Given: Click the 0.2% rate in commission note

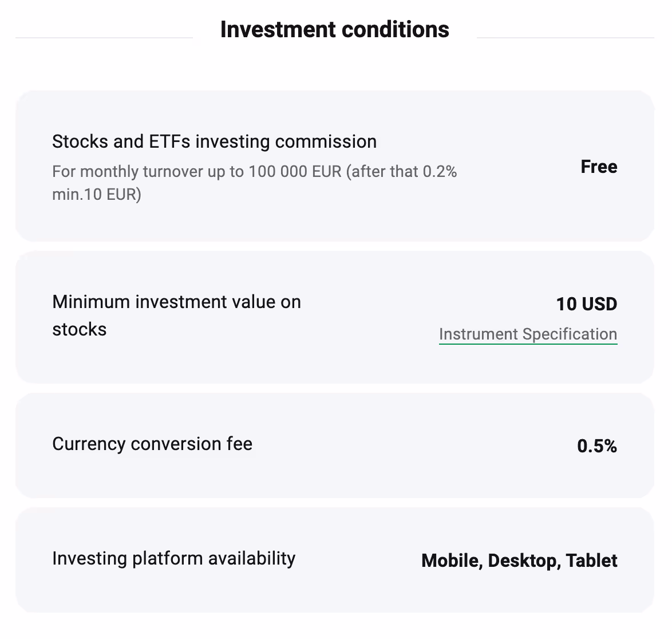Looking at the screenshot, I should 440,172.
